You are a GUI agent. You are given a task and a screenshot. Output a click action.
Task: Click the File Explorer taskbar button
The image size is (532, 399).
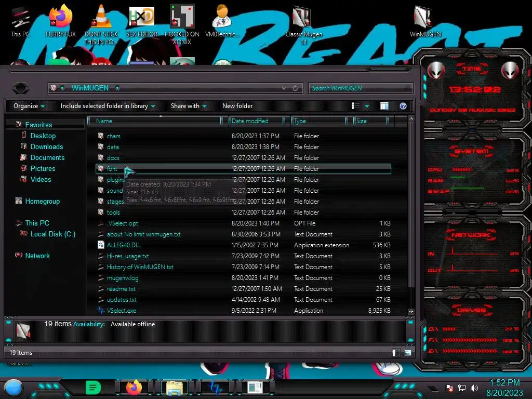pos(175,388)
